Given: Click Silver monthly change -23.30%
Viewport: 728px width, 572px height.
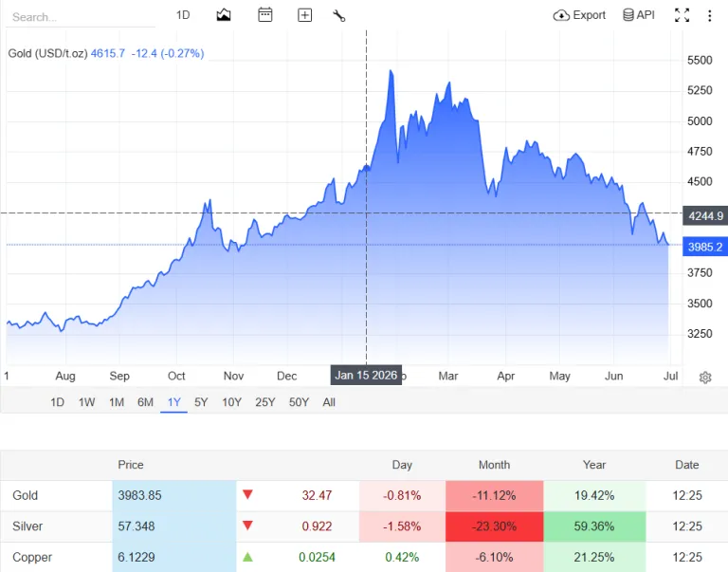Looking at the screenshot, I should point(494,526).
